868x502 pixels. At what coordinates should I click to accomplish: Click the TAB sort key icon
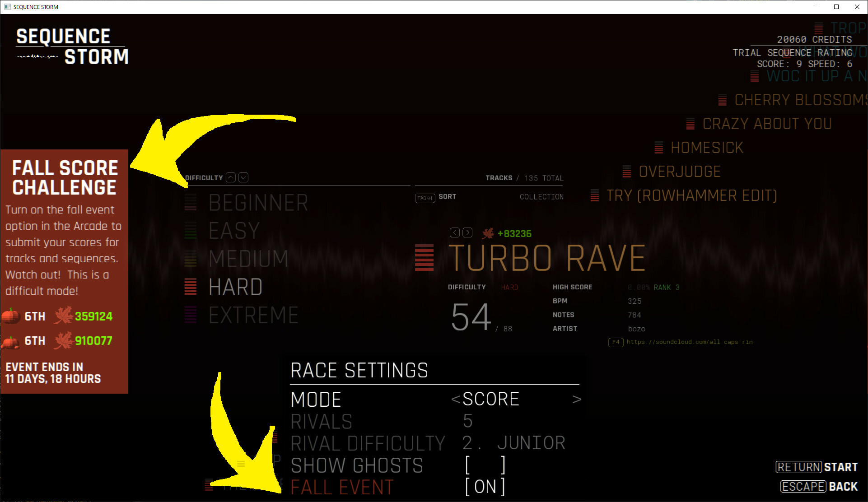(425, 198)
